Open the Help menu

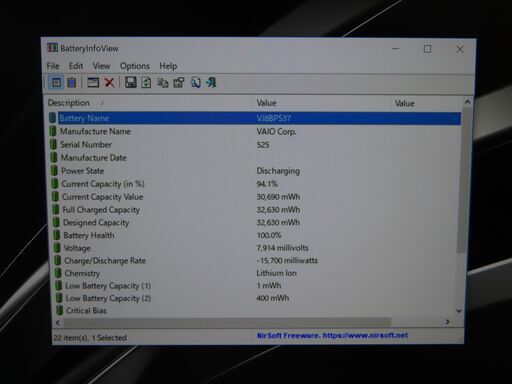click(x=168, y=66)
